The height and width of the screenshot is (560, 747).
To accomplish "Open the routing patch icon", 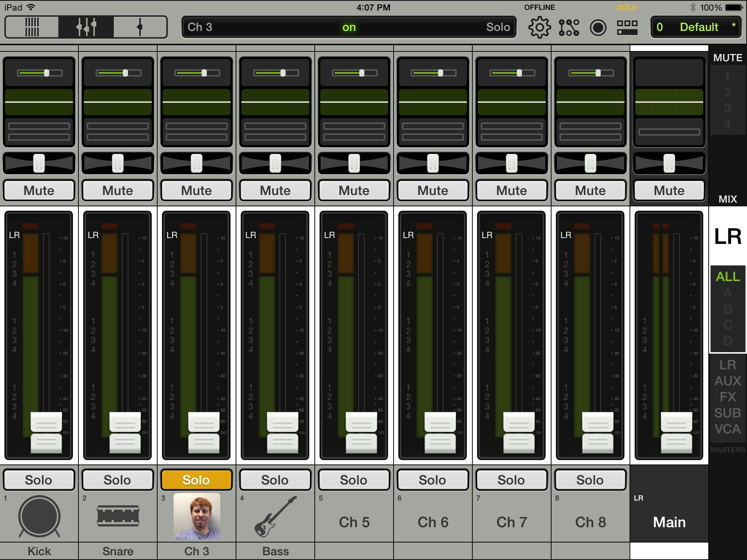I will [x=569, y=27].
